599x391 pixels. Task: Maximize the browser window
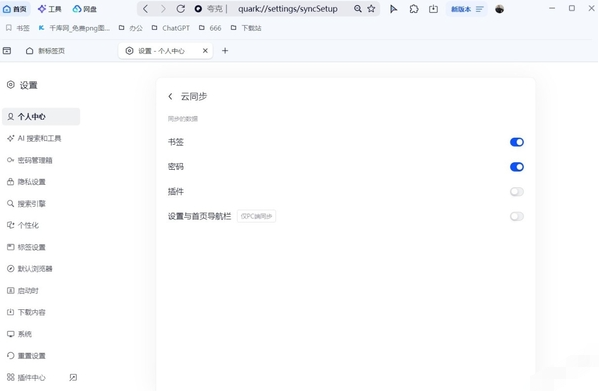[x=572, y=8]
